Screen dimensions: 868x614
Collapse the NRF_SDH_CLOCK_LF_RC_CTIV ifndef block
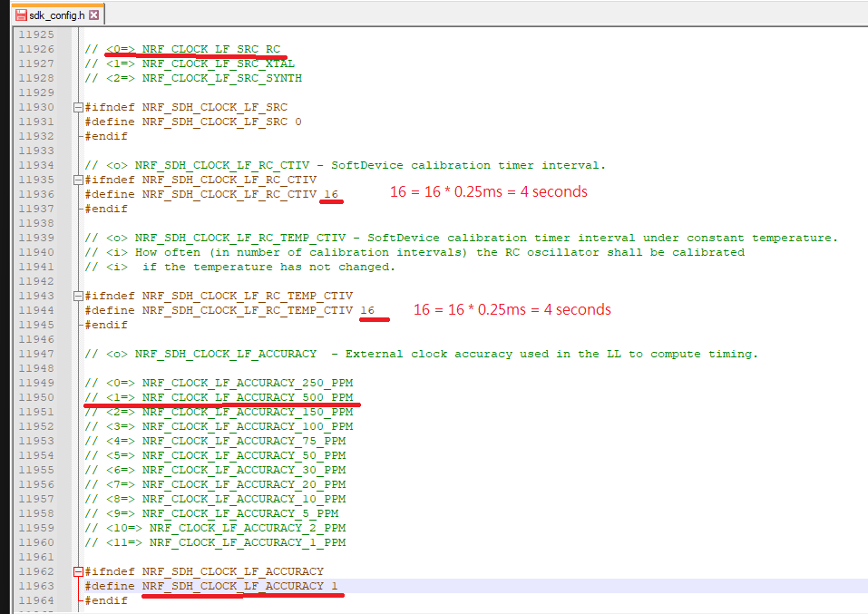pyautogui.click(x=78, y=180)
